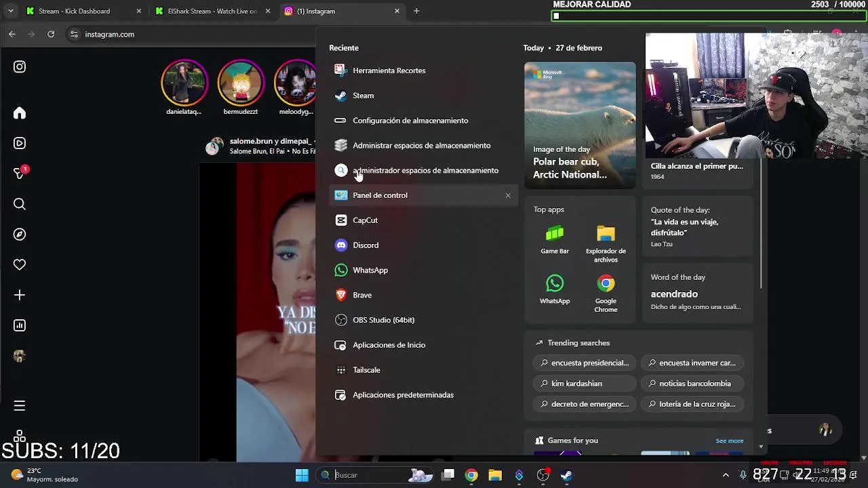Click the search panel scroll-down arrow
The height and width of the screenshot is (488, 868).
[x=761, y=447]
